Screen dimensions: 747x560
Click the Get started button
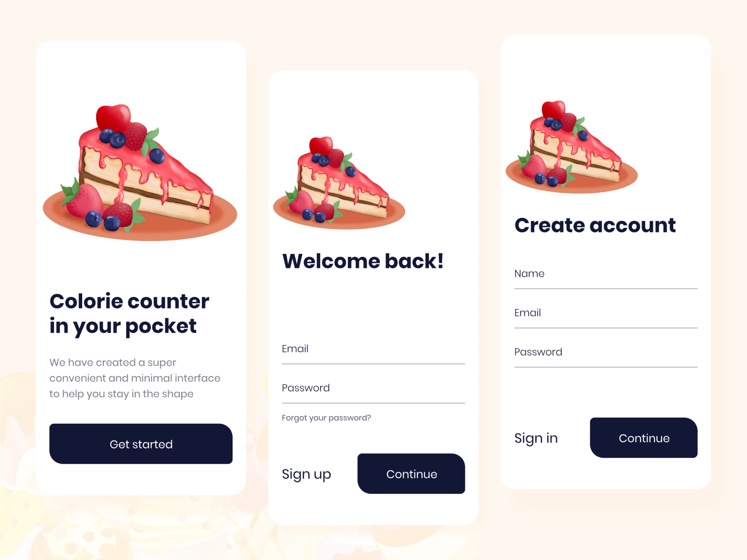[x=141, y=444]
